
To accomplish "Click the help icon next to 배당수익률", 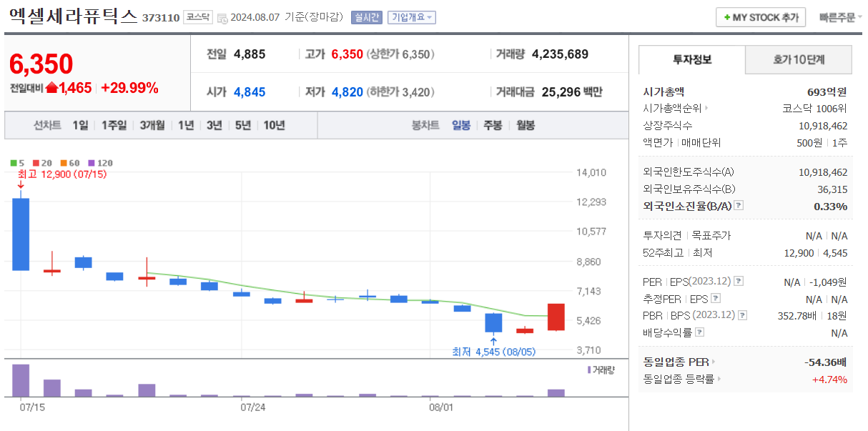I will (x=699, y=332).
